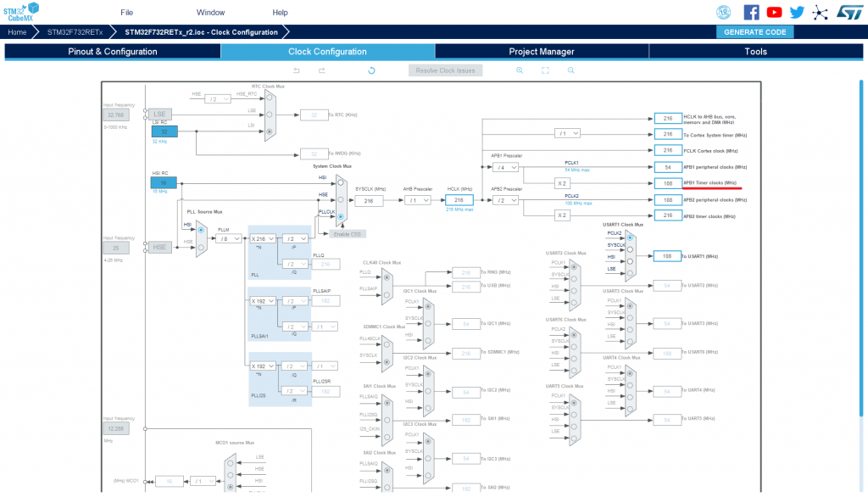Click the LSE oscillator block
Viewport: 868px width, 497px height.
pyautogui.click(x=159, y=114)
